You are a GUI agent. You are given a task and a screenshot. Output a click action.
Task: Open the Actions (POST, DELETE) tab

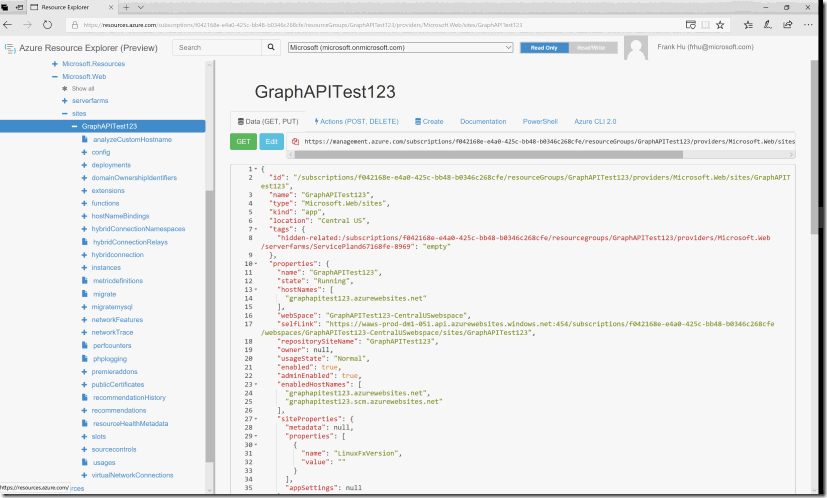357,121
